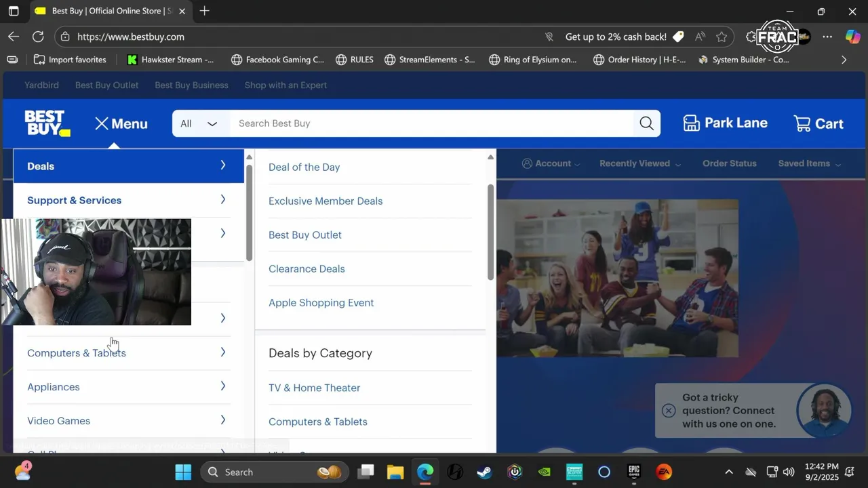Open the Facebook Gaming bookmark
868x488 pixels.
pyautogui.click(x=277, y=60)
